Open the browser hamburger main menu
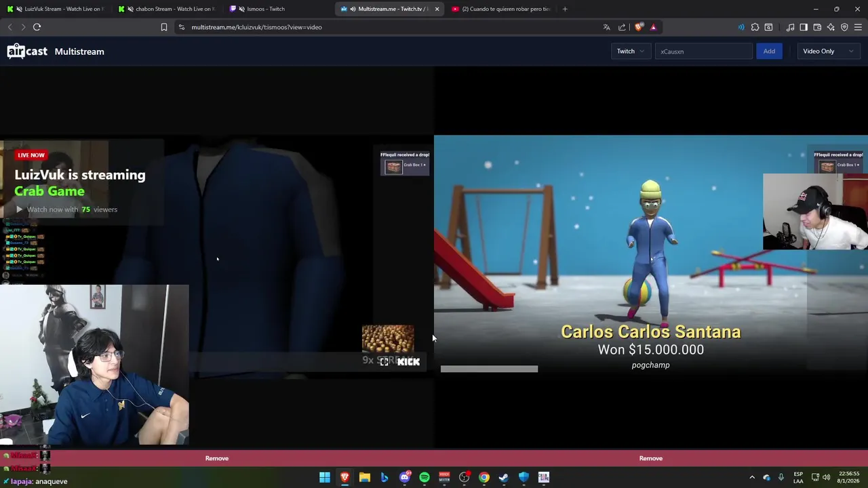This screenshot has height=488, width=868. point(858,27)
